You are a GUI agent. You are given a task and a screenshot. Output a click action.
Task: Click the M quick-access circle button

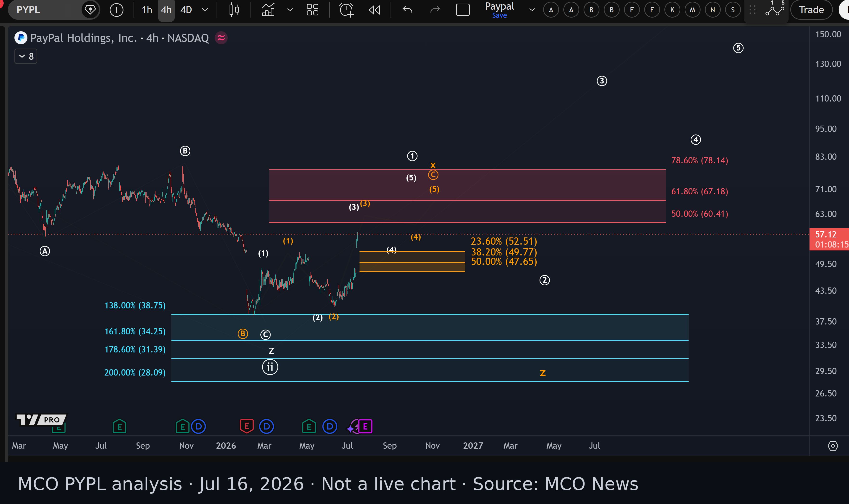[692, 10]
